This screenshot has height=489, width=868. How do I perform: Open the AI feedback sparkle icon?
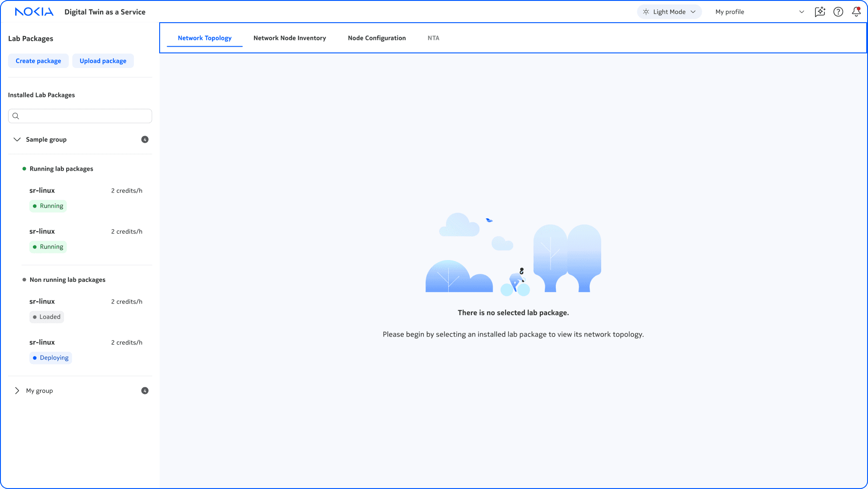[x=820, y=12]
